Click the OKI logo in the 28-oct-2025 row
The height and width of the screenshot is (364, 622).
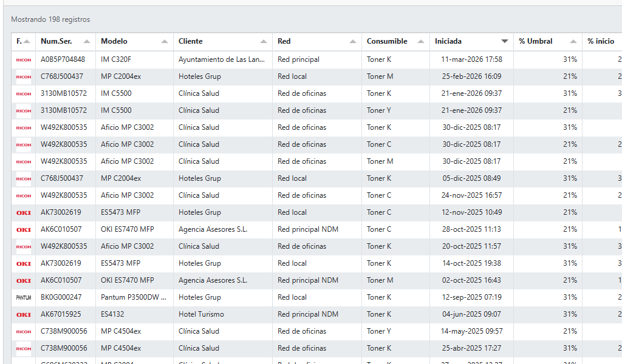coord(24,230)
